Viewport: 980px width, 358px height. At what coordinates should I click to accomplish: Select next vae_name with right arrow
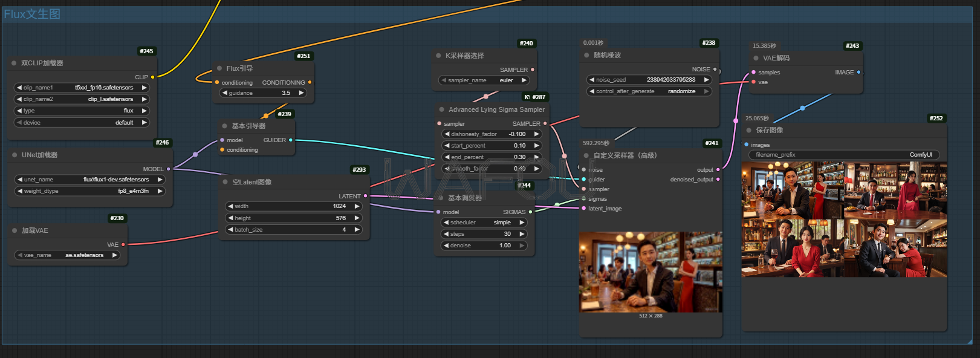[x=114, y=255]
